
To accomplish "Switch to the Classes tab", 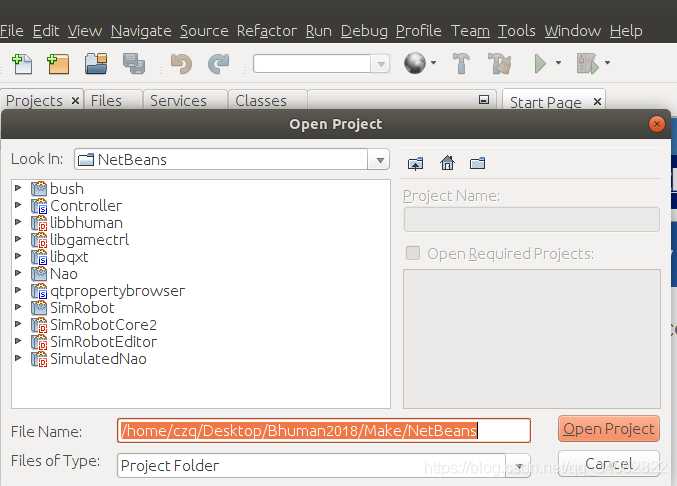I will tap(261, 101).
